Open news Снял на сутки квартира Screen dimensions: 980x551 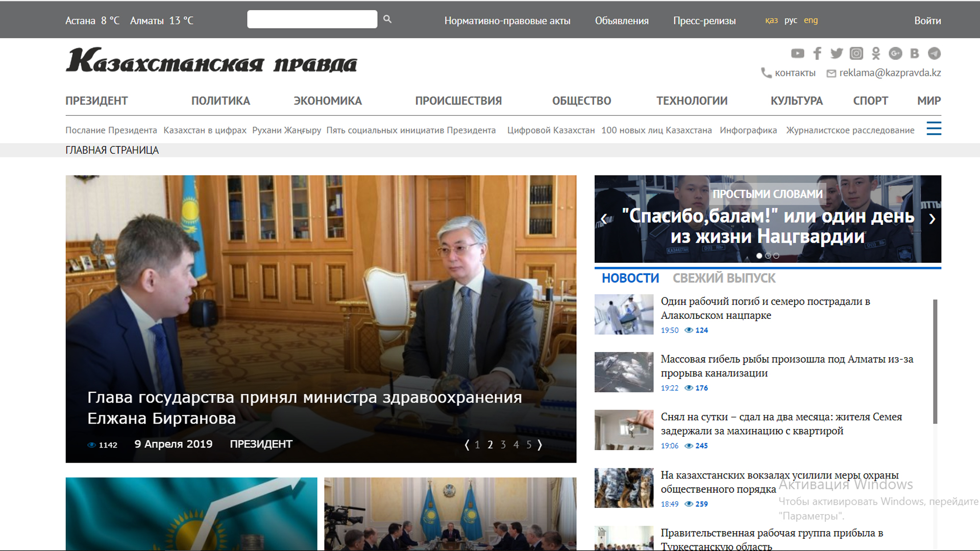(781, 423)
